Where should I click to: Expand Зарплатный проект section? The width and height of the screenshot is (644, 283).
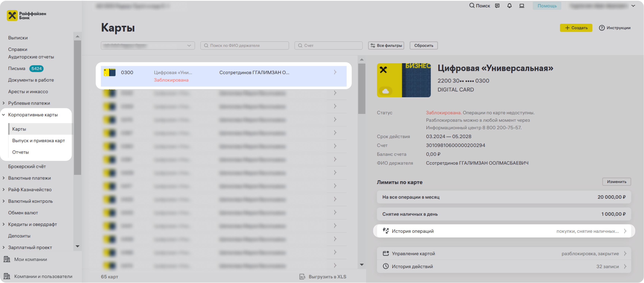click(3, 247)
